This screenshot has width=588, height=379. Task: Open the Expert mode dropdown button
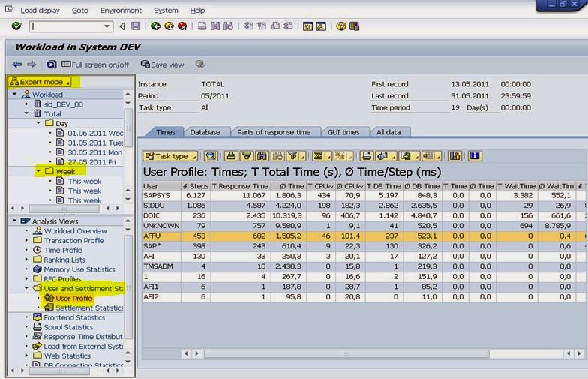tap(40, 81)
